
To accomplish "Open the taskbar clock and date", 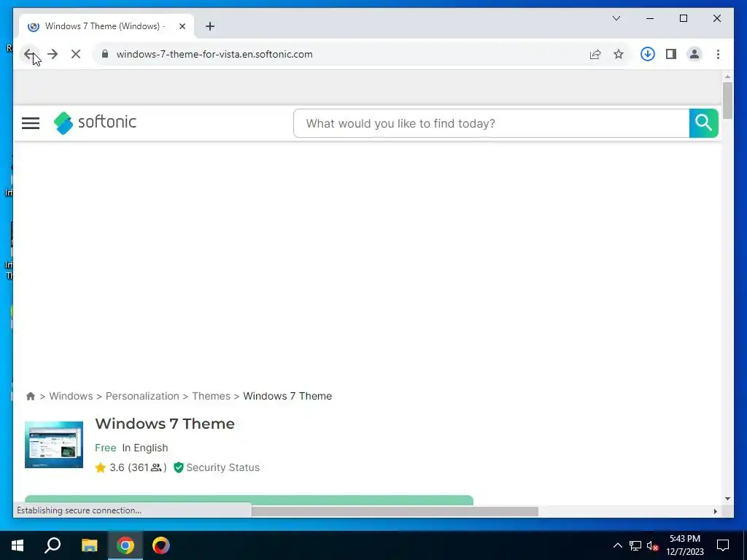I will (x=685, y=545).
